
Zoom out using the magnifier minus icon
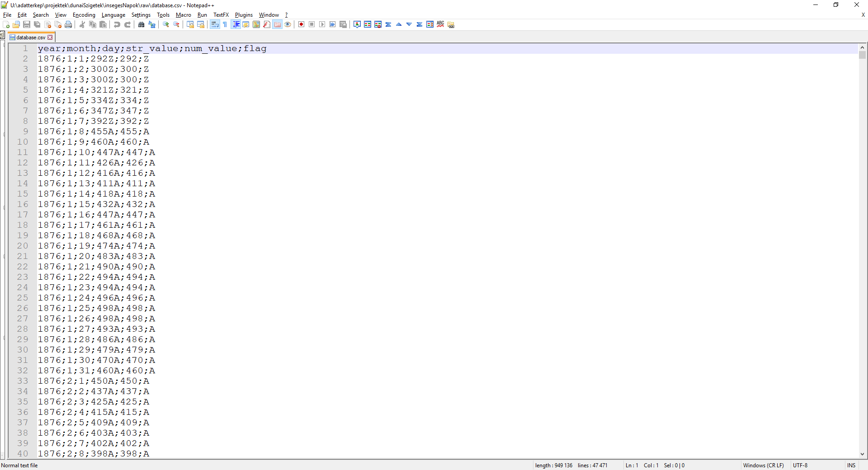point(176,24)
